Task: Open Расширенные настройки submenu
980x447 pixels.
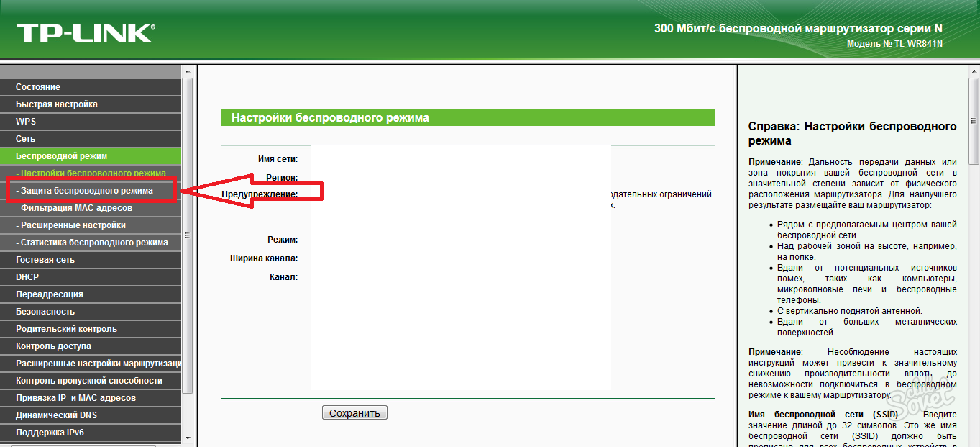Action: tap(90, 225)
